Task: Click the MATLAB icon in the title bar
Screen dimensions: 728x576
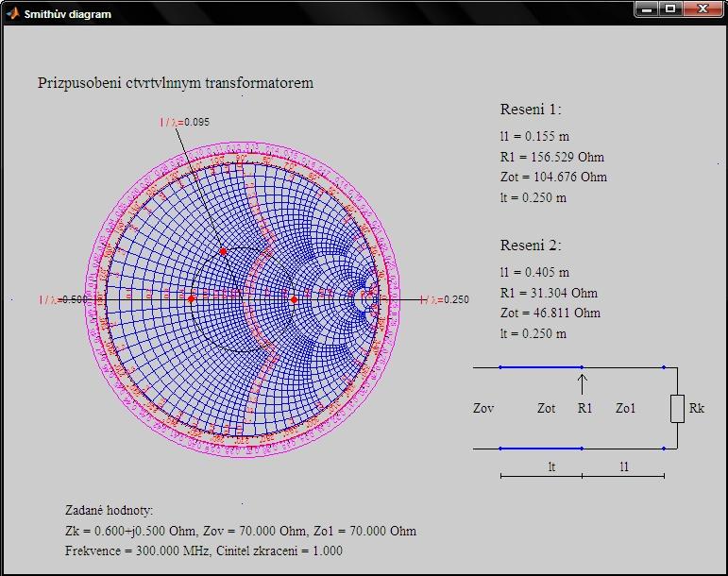Action: (x=12, y=13)
